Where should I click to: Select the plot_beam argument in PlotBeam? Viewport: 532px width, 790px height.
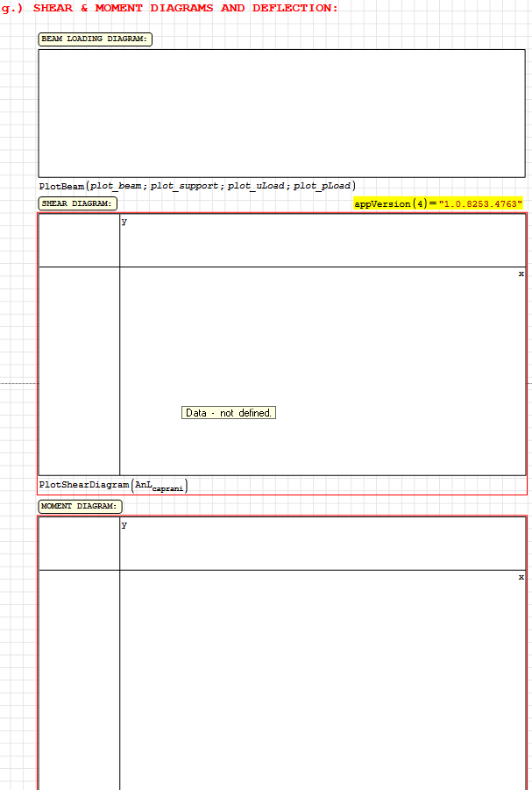[x=117, y=186]
